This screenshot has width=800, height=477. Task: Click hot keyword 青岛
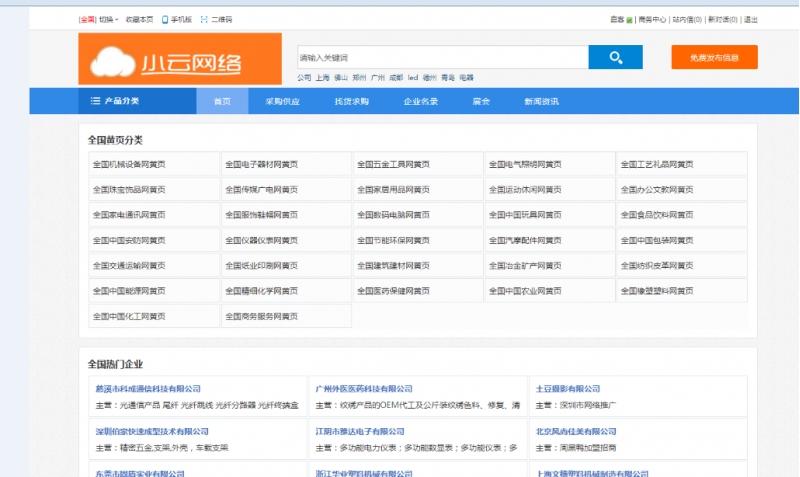pos(448,78)
